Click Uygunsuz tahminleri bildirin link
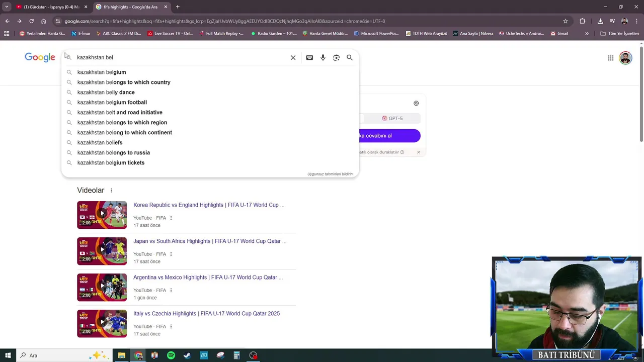The height and width of the screenshot is (362, 644). point(330,174)
